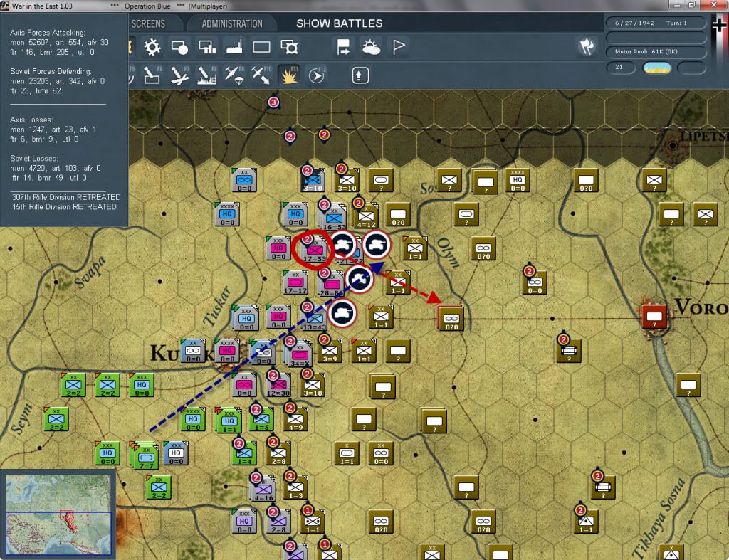Select the purple XXX HQ unit
Image resolution: width=729 pixels, height=560 pixels.
(244, 521)
